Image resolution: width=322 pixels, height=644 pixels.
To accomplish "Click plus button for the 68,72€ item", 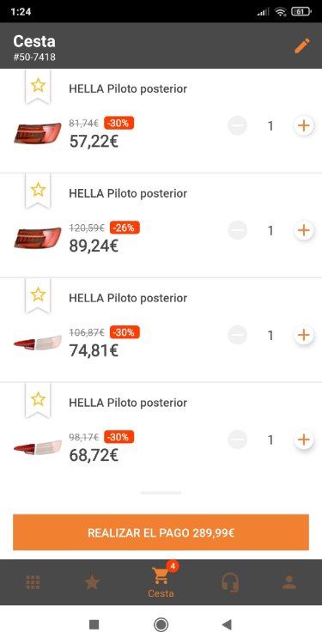I will tap(303, 440).
